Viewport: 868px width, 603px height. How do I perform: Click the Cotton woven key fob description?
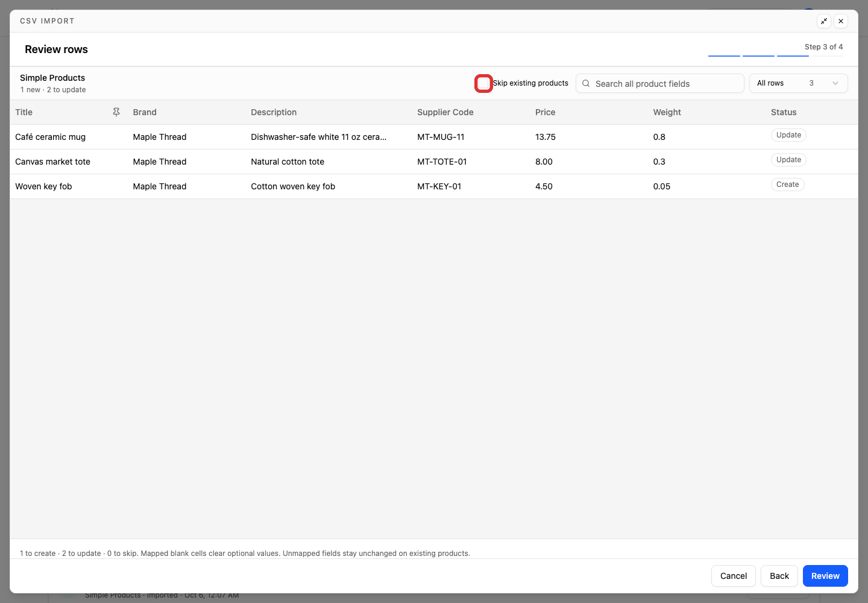click(x=293, y=186)
